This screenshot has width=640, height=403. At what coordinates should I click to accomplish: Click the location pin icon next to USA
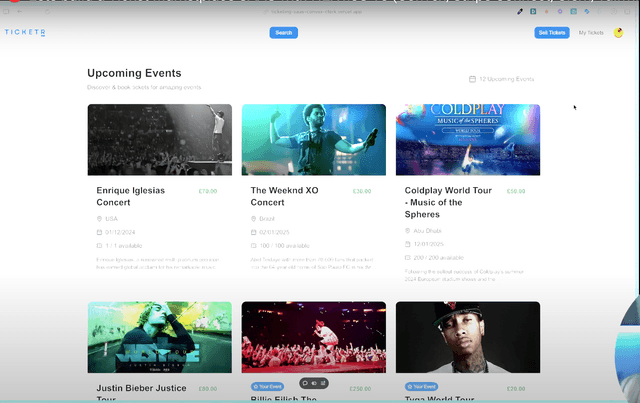pyautogui.click(x=99, y=219)
